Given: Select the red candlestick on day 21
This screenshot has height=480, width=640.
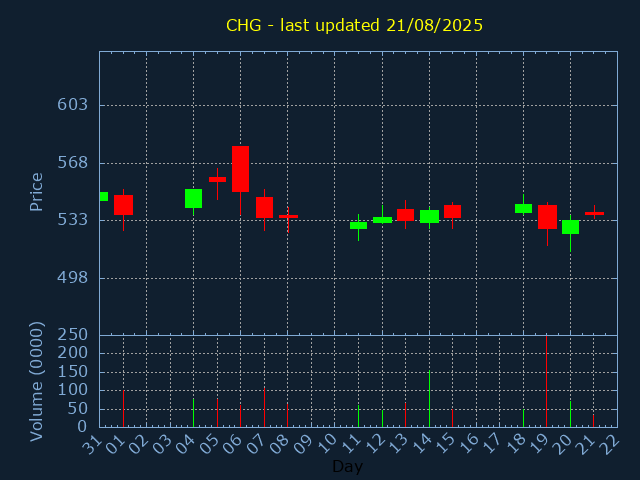Looking at the screenshot, I should pos(594,213).
